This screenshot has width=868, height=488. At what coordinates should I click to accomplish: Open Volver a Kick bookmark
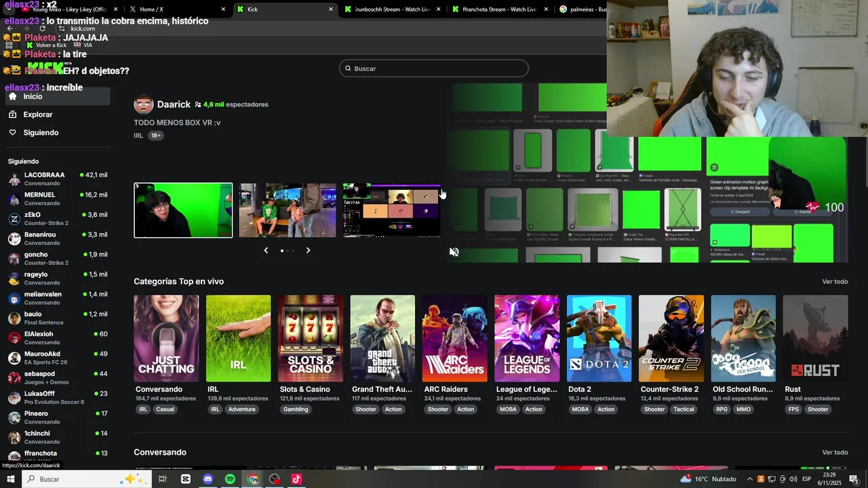46,45
